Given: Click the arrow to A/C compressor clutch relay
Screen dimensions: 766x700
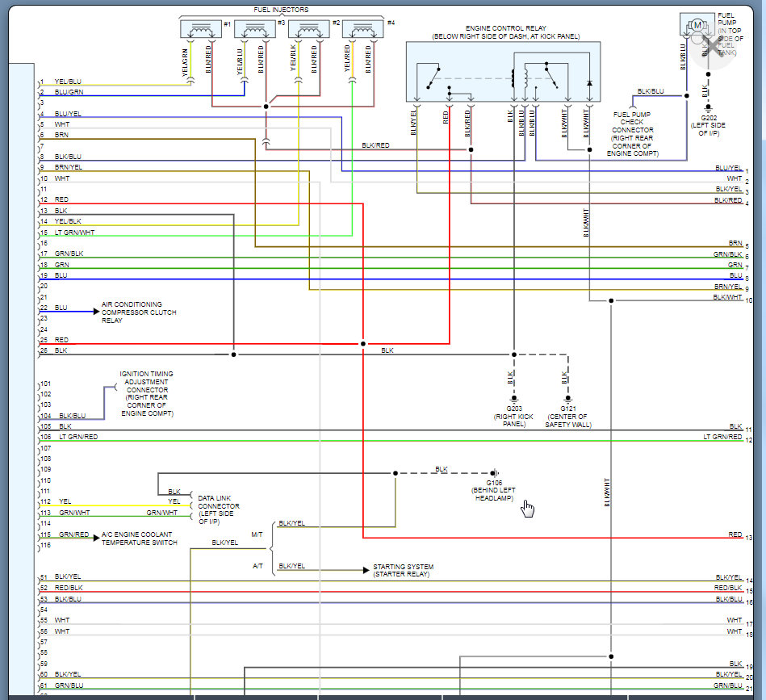Looking at the screenshot, I should 96,311.
